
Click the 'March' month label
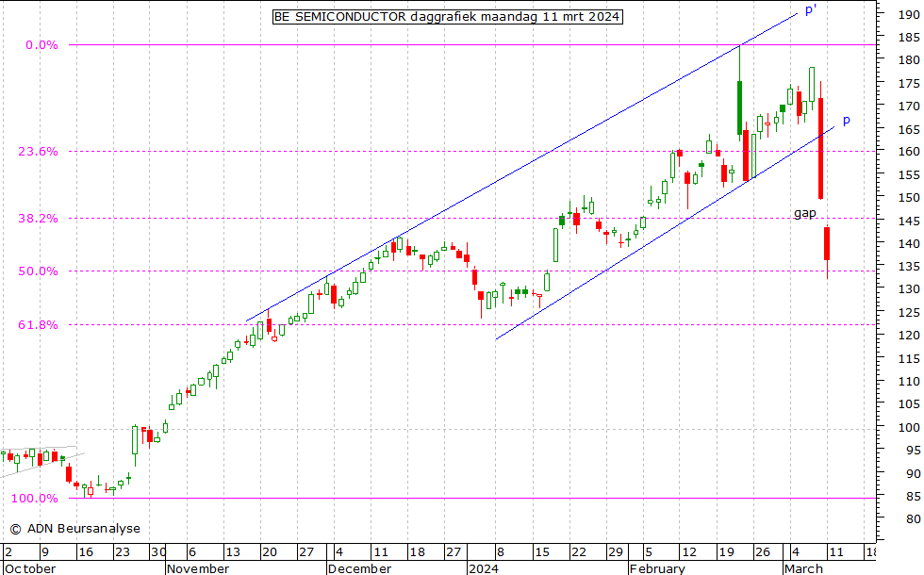(803, 568)
